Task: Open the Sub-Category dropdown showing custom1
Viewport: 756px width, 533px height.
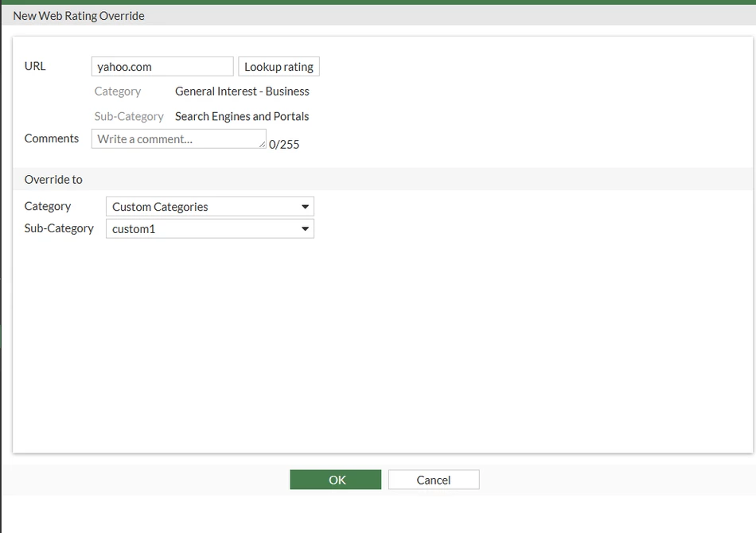Action: coord(210,229)
